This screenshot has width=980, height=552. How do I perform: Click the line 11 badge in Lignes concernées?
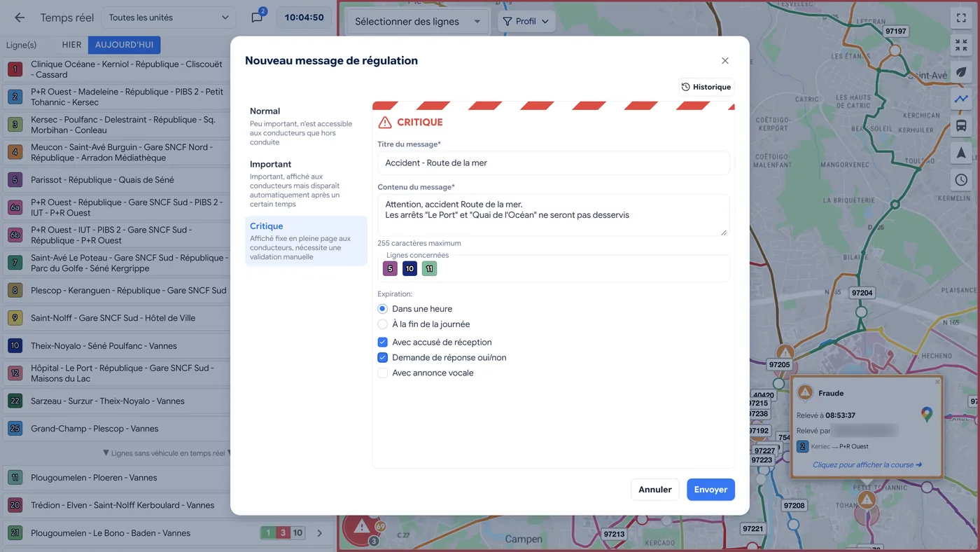[429, 268]
